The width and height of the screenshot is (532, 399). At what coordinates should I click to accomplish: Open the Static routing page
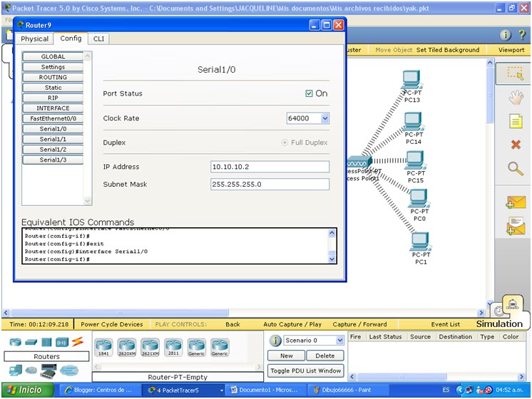(53, 88)
